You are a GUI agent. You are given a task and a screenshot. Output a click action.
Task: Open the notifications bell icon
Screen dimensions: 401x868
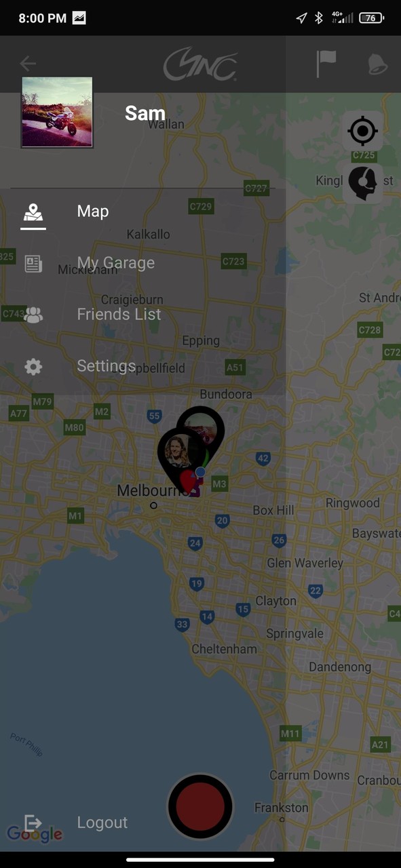[377, 64]
